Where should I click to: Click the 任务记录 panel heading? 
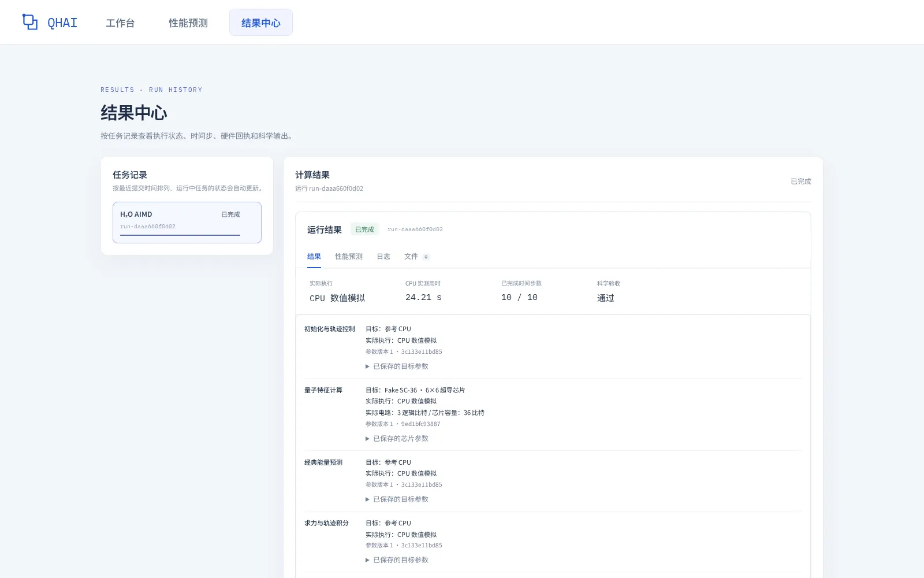coord(130,175)
